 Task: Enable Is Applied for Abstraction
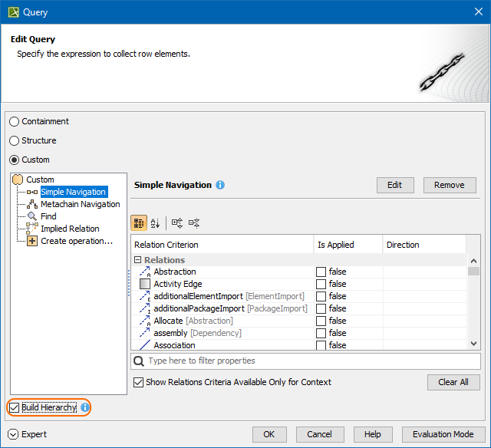[x=321, y=272]
